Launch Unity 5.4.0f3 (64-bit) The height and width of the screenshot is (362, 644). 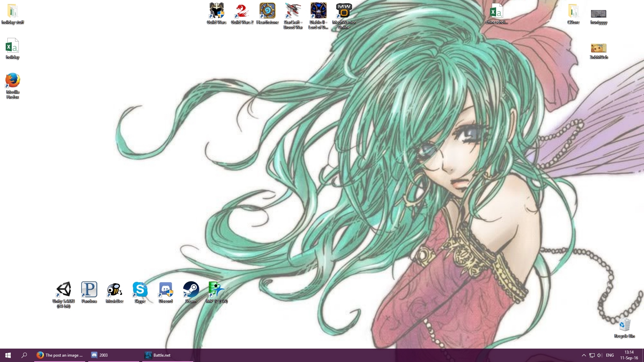(63, 294)
